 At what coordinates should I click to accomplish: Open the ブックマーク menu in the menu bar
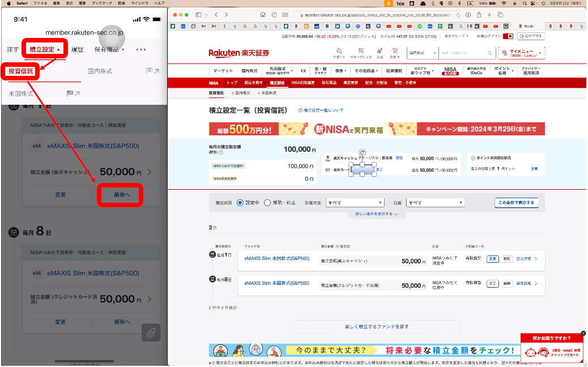click(103, 3)
